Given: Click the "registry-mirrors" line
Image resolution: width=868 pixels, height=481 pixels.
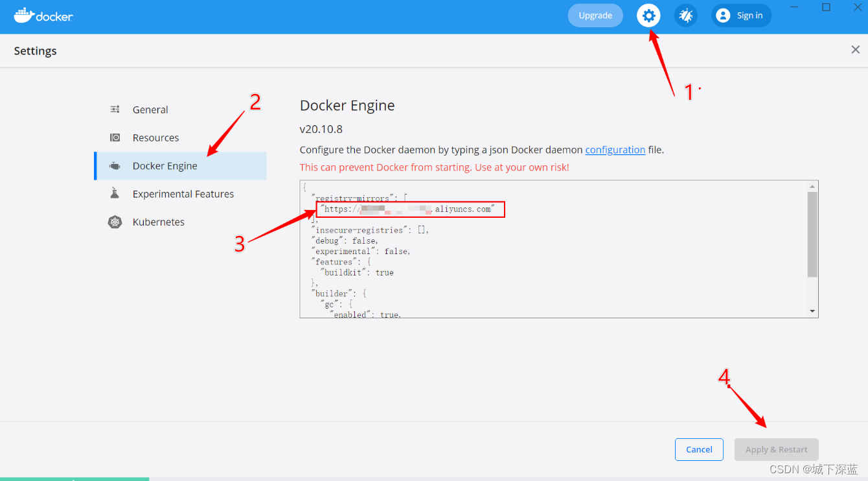Looking at the screenshot, I should point(359,198).
